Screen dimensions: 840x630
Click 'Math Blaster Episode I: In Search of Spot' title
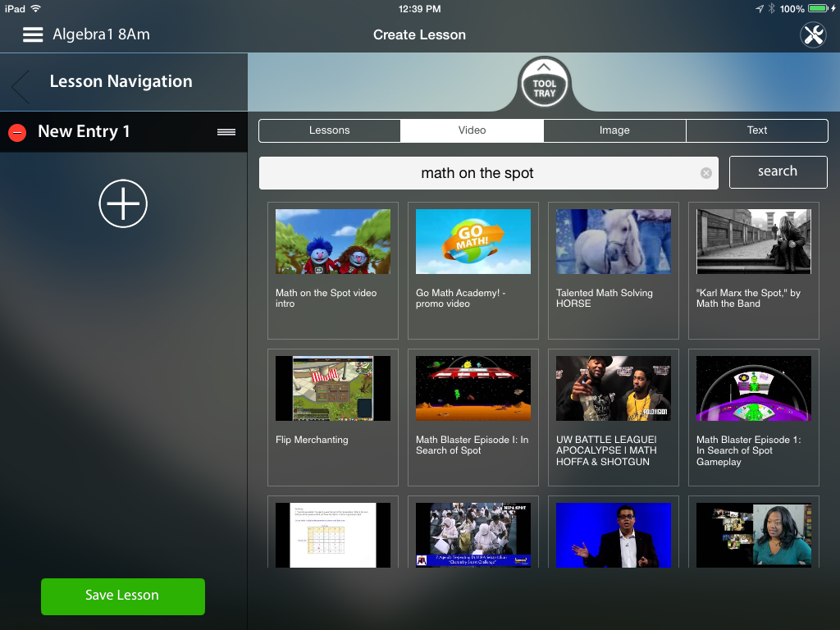tap(472, 445)
